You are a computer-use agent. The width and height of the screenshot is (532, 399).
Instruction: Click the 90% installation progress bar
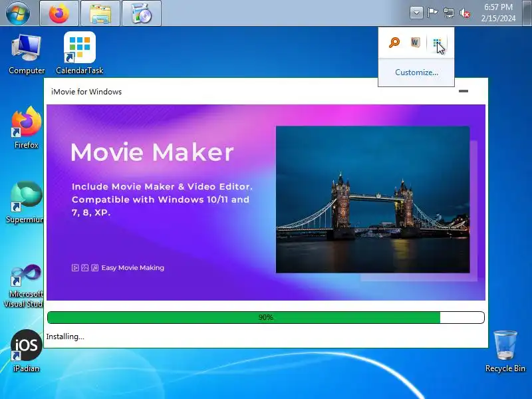pos(265,317)
